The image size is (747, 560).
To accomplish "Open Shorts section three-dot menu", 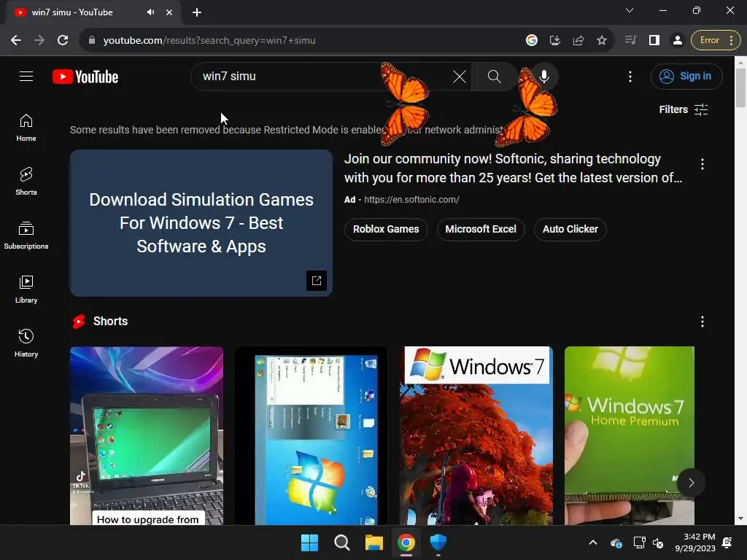I will point(703,322).
